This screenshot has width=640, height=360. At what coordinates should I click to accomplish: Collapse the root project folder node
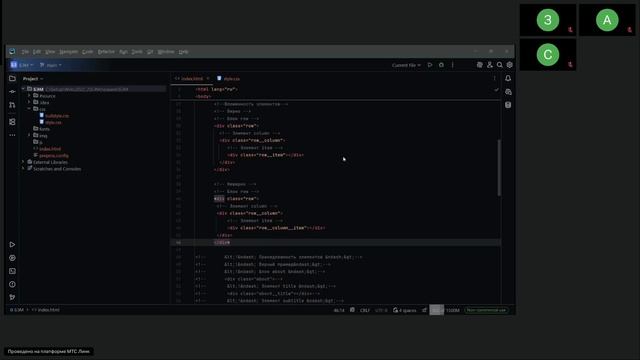(x=24, y=89)
